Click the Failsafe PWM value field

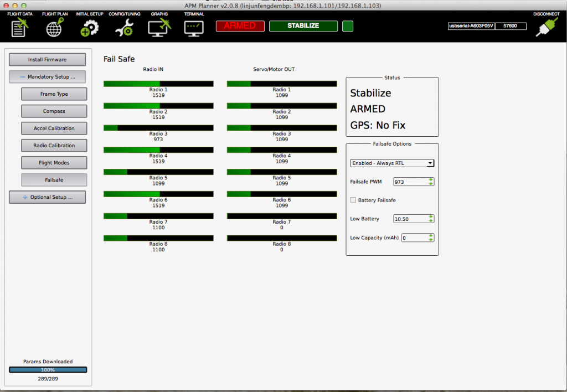(410, 182)
